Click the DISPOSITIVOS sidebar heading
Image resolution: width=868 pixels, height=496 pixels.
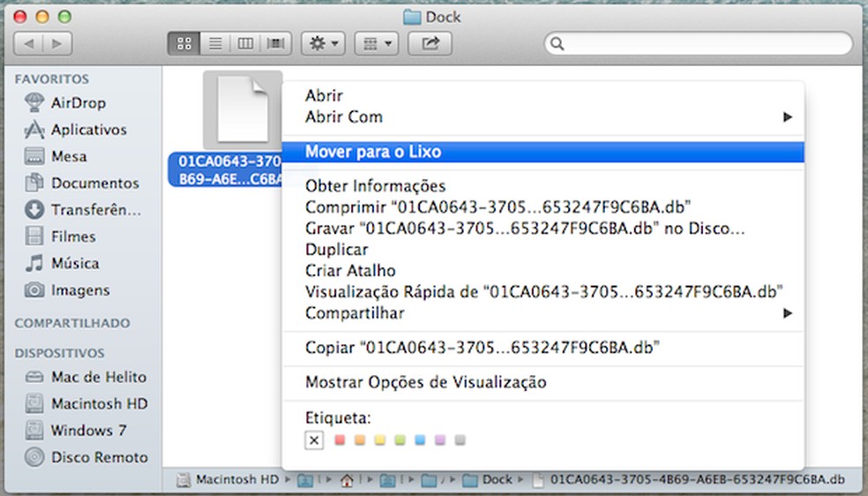tap(60, 353)
